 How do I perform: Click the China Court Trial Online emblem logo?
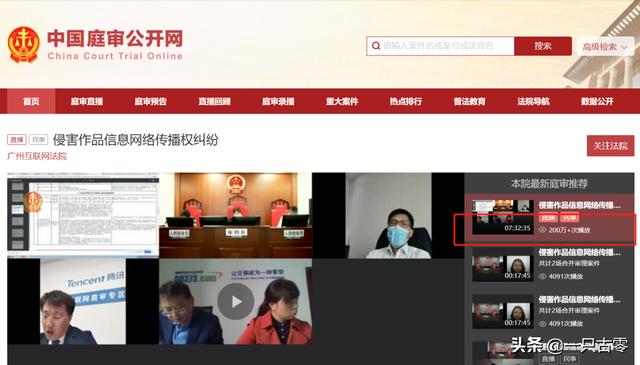coord(24,45)
